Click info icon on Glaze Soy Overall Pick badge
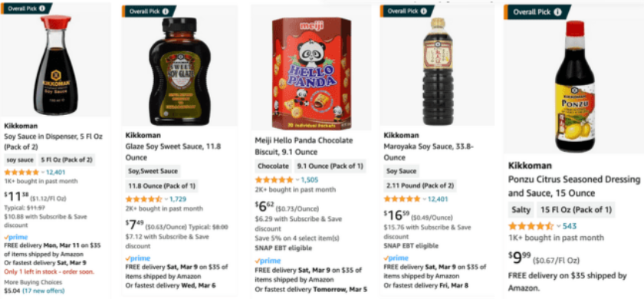This screenshot has height=299, width=644. pyautogui.click(x=166, y=11)
